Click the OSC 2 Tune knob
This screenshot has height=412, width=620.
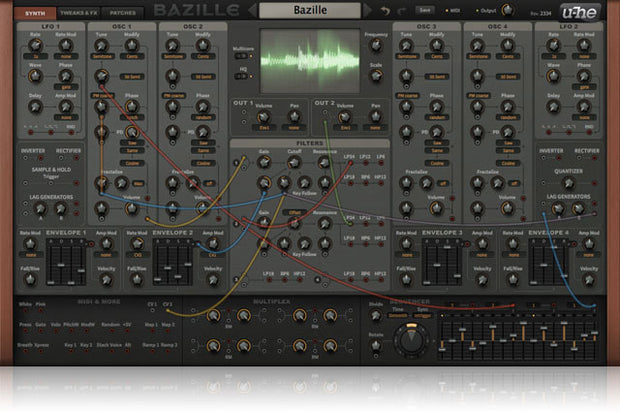(173, 45)
